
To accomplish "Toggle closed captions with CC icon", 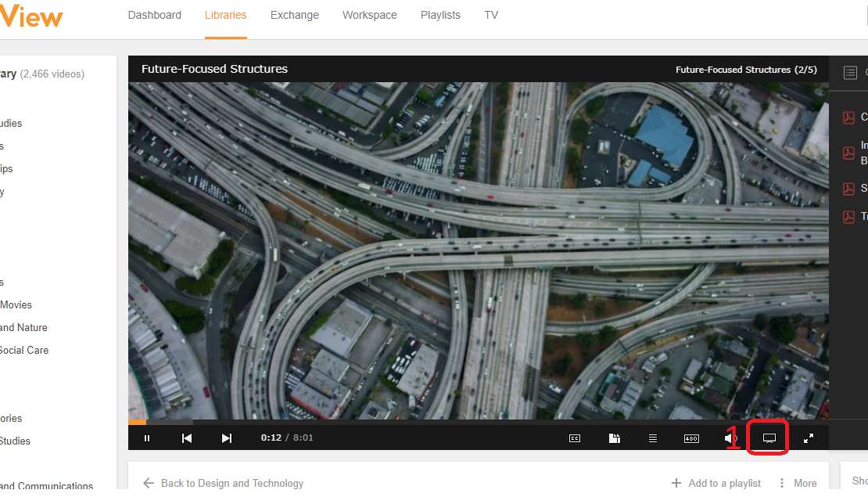I will (575, 438).
